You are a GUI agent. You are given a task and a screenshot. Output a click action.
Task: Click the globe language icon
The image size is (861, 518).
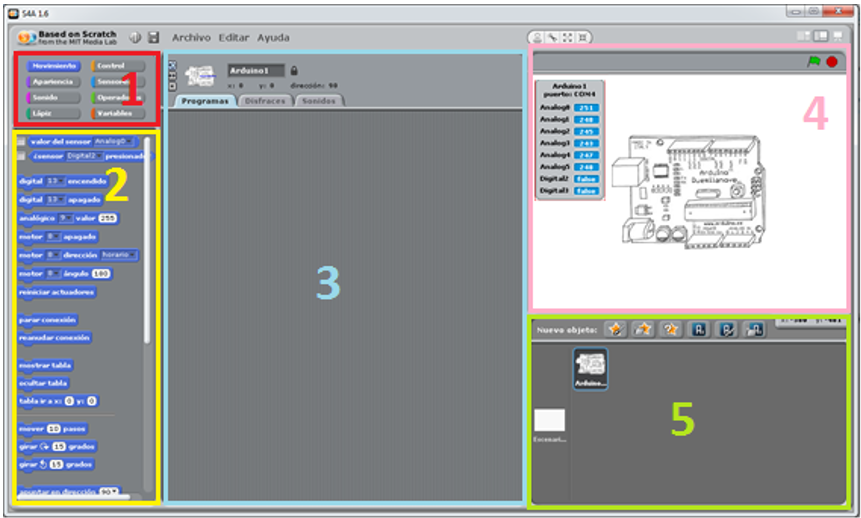[135, 37]
